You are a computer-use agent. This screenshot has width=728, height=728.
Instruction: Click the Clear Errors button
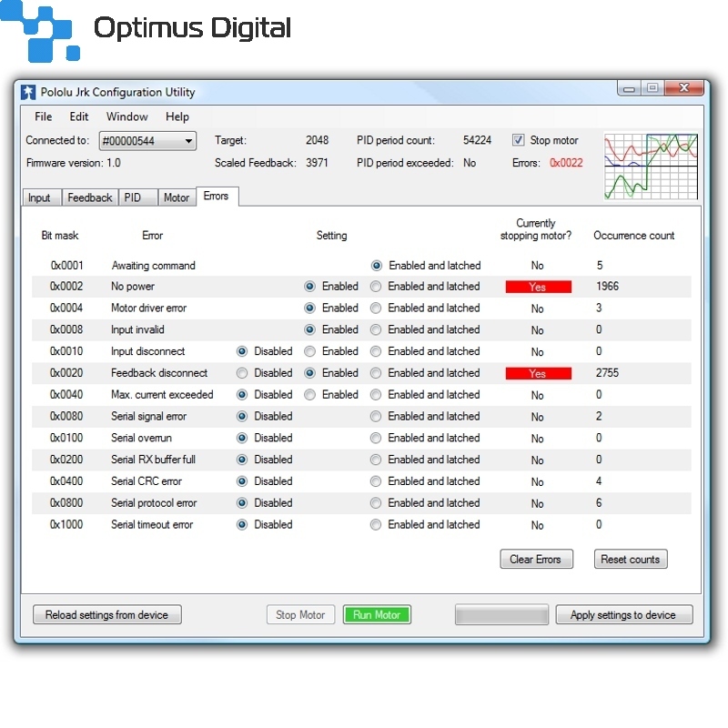[x=536, y=559]
